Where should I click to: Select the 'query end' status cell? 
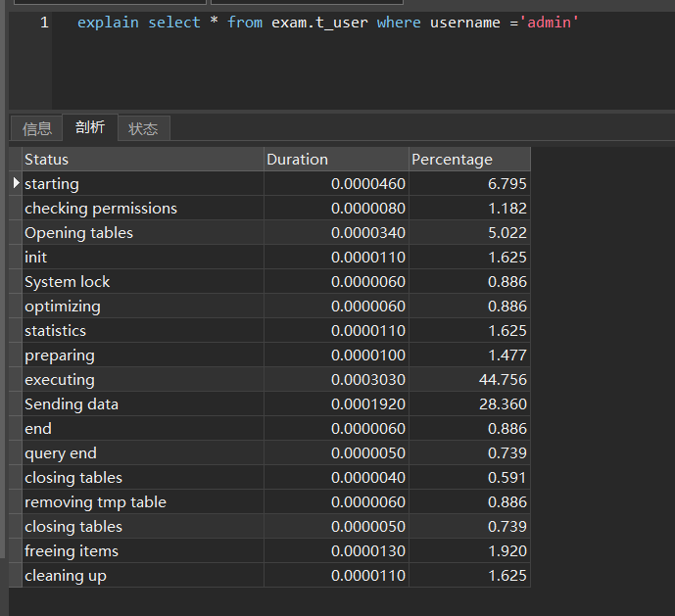tap(142, 453)
